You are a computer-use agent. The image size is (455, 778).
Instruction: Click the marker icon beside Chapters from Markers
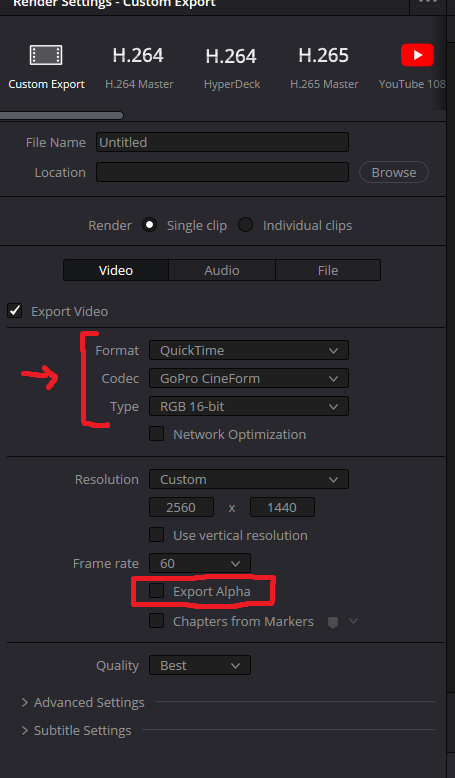click(x=333, y=622)
